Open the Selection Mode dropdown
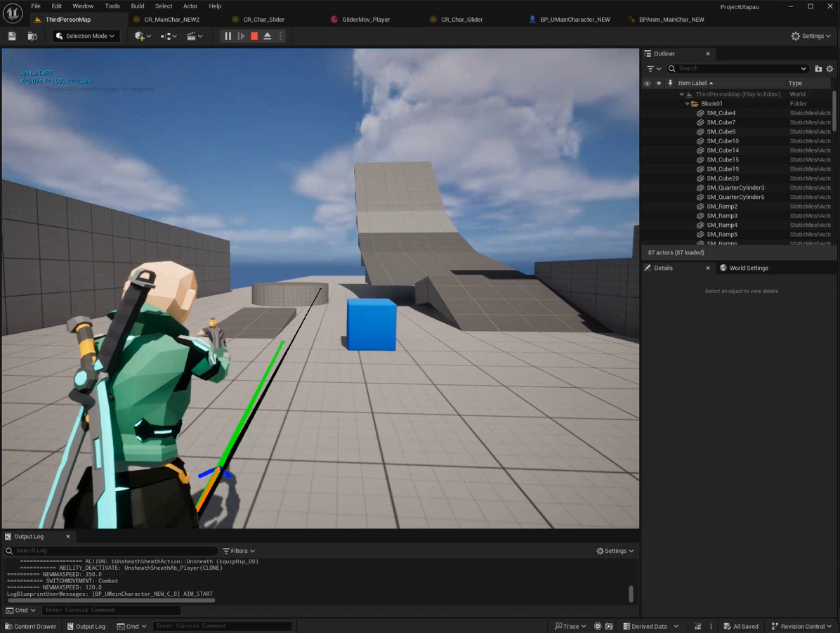Viewport: 840px width, 633px height. click(x=86, y=36)
